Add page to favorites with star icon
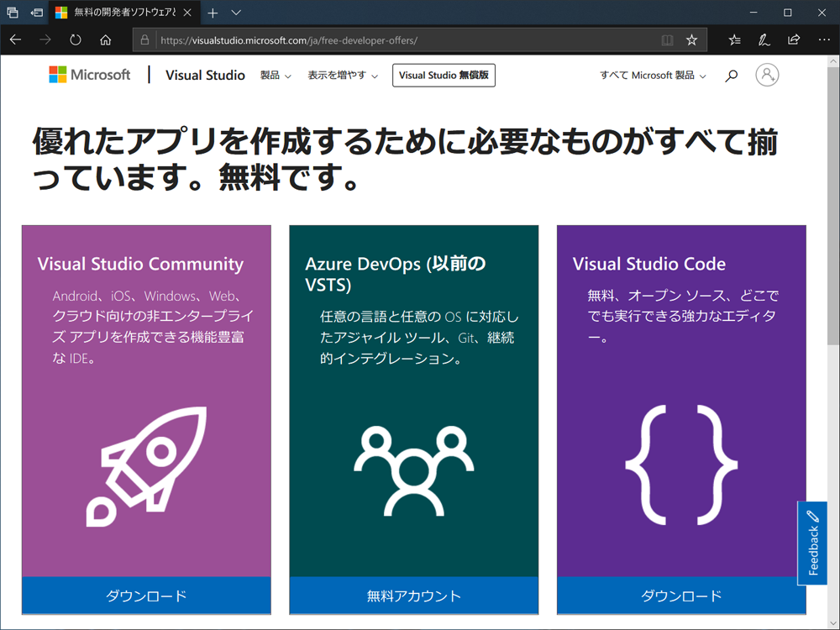This screenshot has height=630, width=840. pyautogui.click(x=691, y=40)
